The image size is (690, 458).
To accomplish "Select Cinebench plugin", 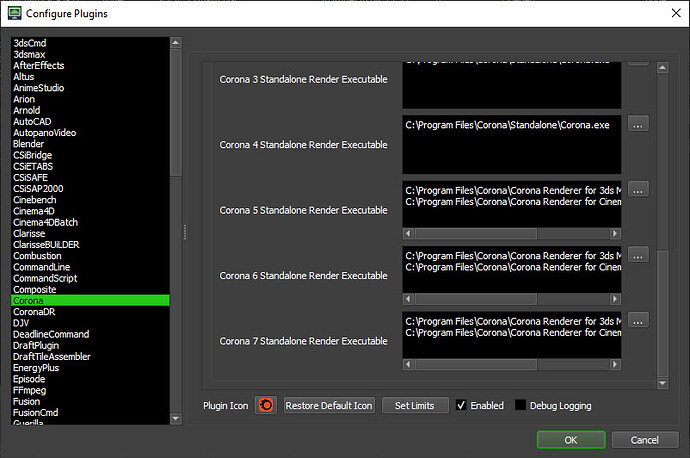I will coord(90,200).
